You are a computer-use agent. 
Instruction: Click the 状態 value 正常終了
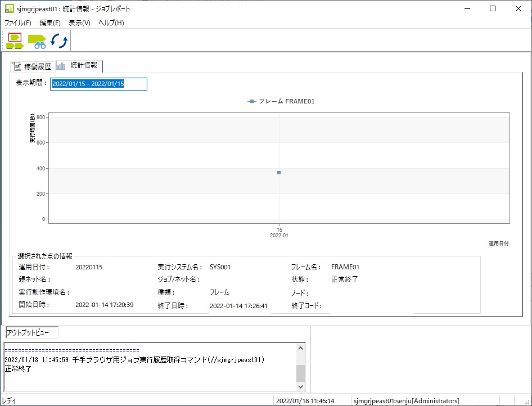345,279
